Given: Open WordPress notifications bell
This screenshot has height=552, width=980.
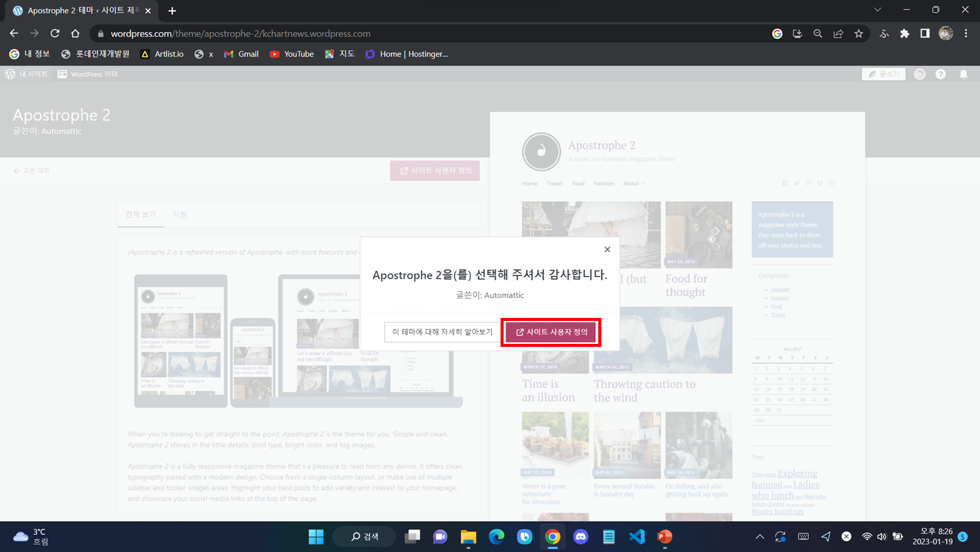Looking at the screenshot, I should coord(964,74).
